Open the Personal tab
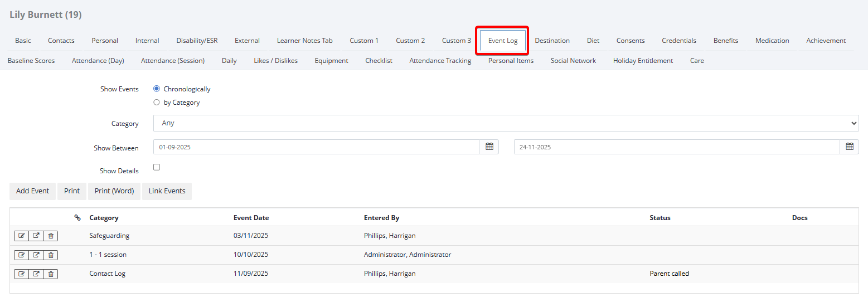The height and width of the screenshot is (307, 868). point(105,41)
